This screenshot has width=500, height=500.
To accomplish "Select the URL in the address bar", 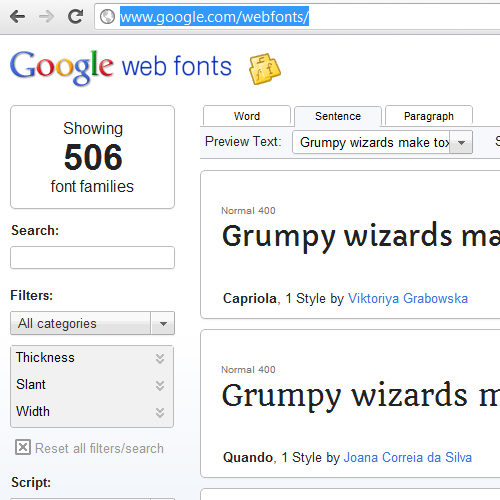I will pyautogui.click(x=214, y=17).
